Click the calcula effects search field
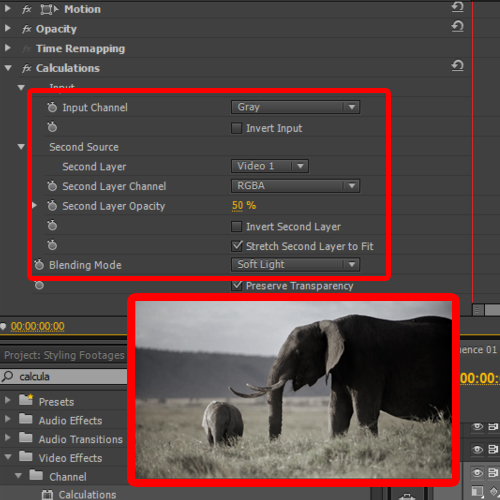Image resolution: width=500 pixels, height=500 pixels. [x=64, y=377]
